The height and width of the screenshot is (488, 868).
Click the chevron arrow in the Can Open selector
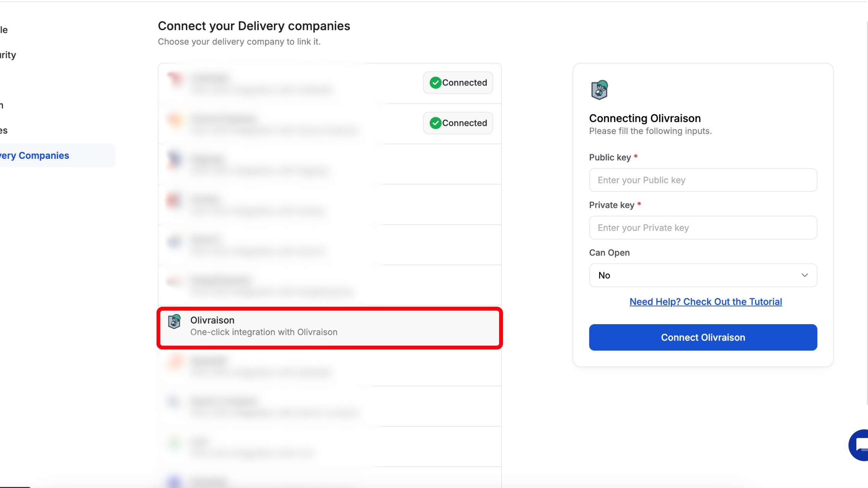point(805,275)
